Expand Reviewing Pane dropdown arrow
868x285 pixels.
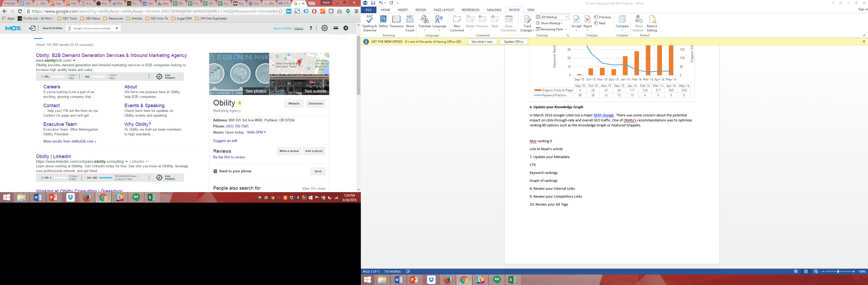click(566, 29)
